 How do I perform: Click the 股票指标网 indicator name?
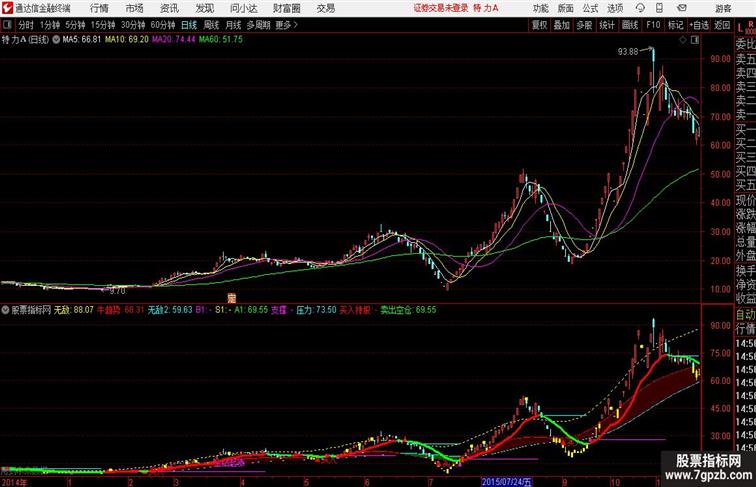tap(31, 310)
